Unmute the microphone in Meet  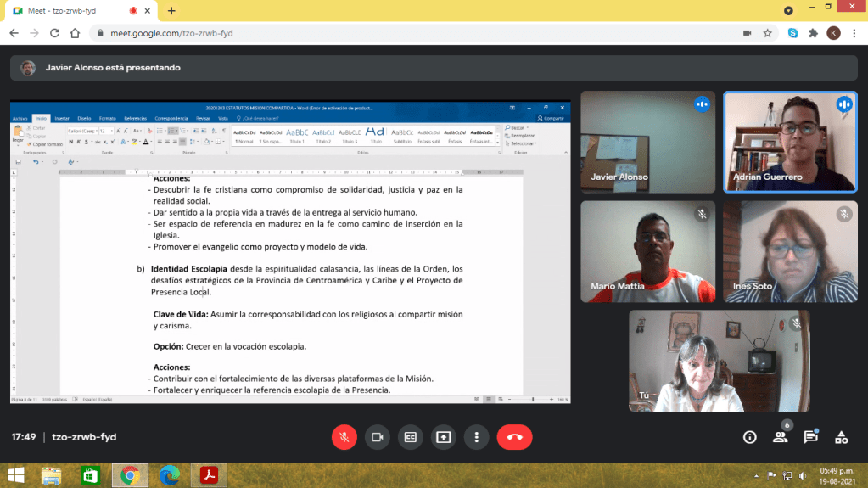344,437
